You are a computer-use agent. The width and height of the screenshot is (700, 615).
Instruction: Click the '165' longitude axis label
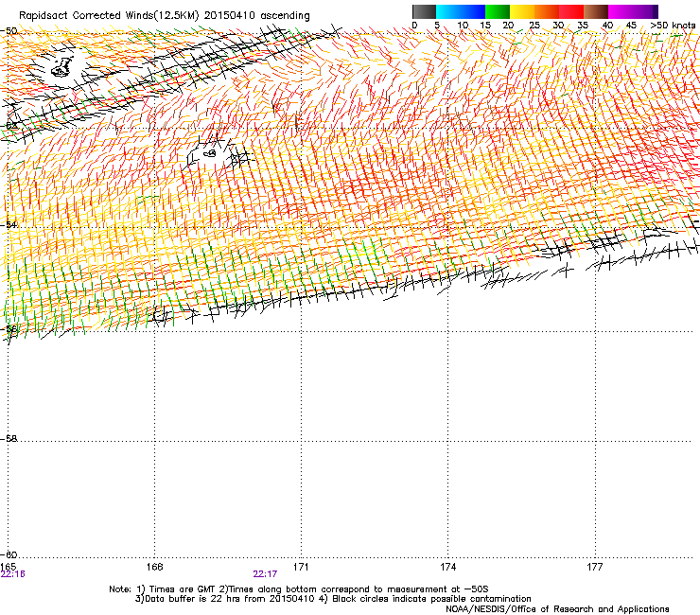pos(8,567)
